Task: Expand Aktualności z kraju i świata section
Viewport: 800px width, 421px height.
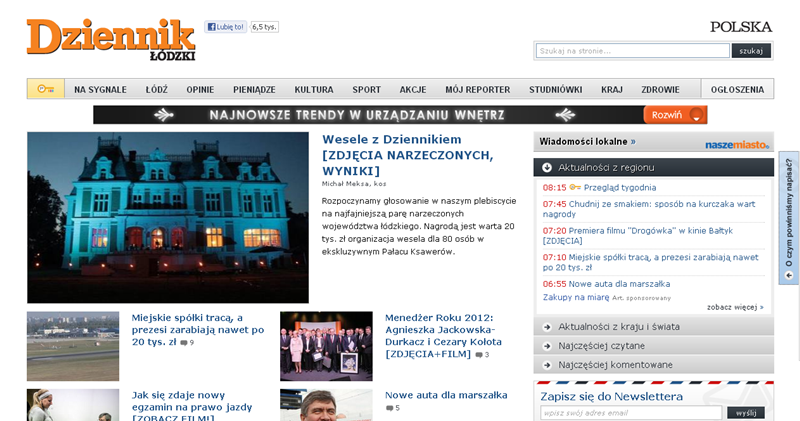Action: [x=547, y=327]
